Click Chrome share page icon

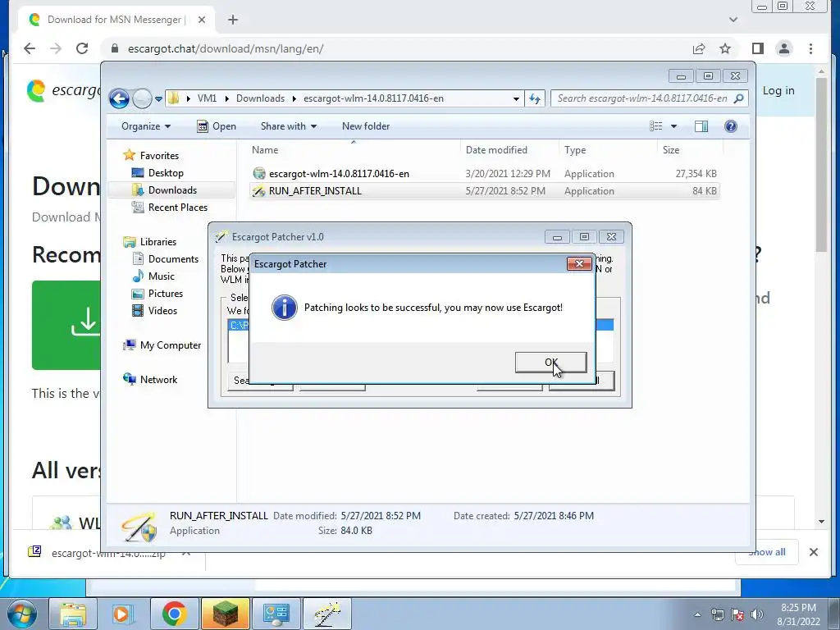(x=699, y=48)
